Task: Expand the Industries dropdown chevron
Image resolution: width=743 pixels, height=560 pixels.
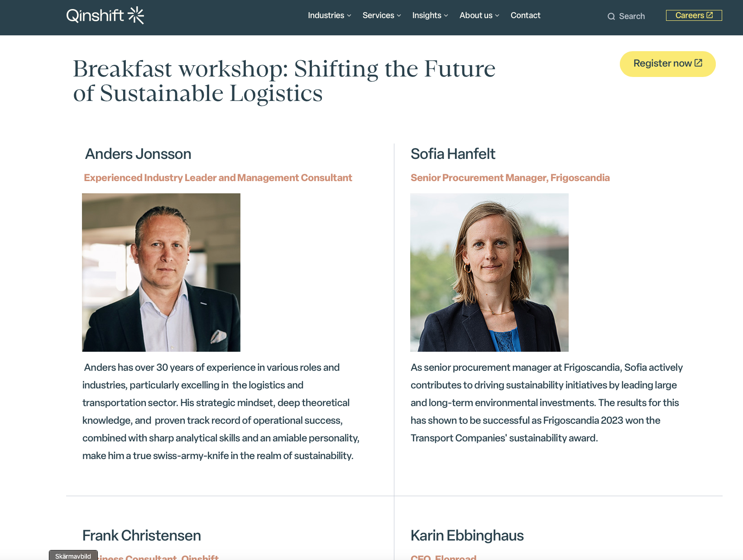Action: tap(349, 15)
